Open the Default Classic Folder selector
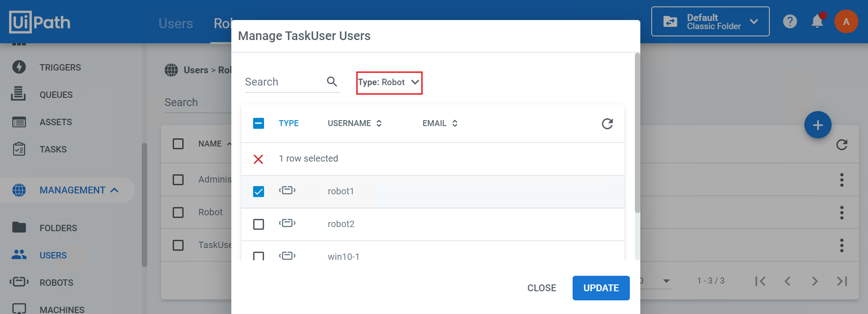 [710, 21]
